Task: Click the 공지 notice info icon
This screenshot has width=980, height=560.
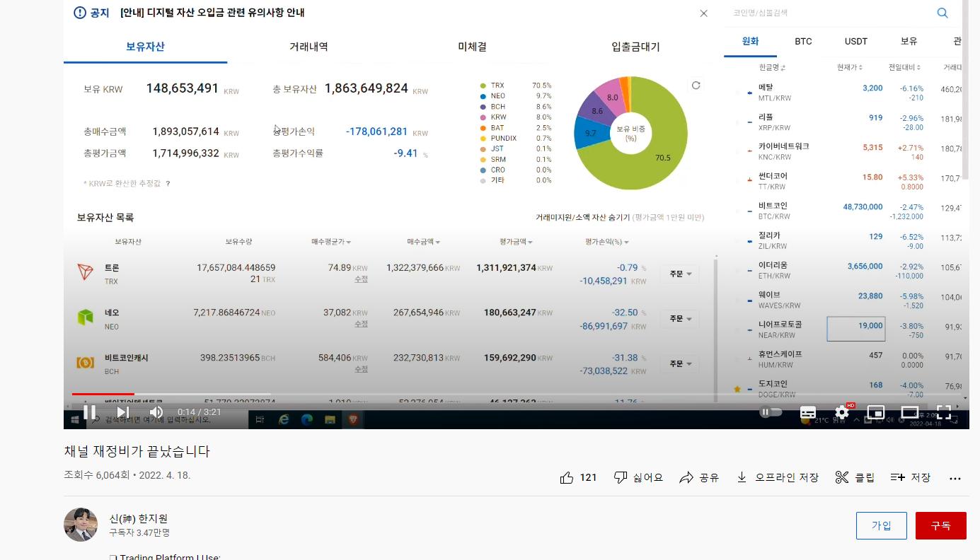Action: tap(79, 13)
